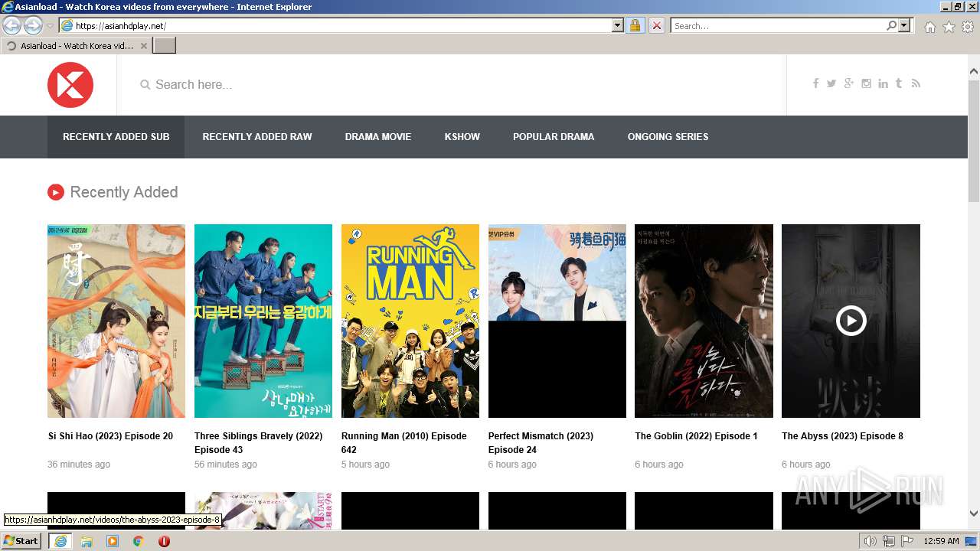Open the Instagram social icon

(866, 83)
